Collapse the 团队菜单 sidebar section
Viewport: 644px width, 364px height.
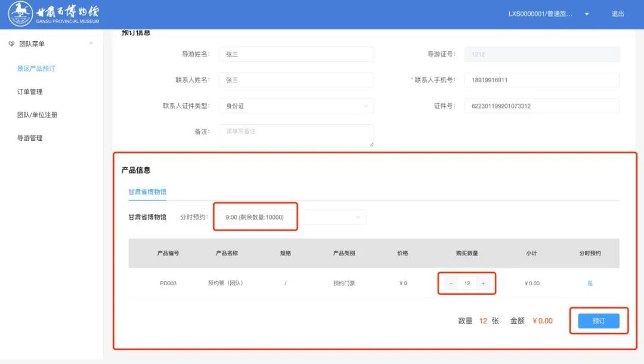tap(91, 43)
